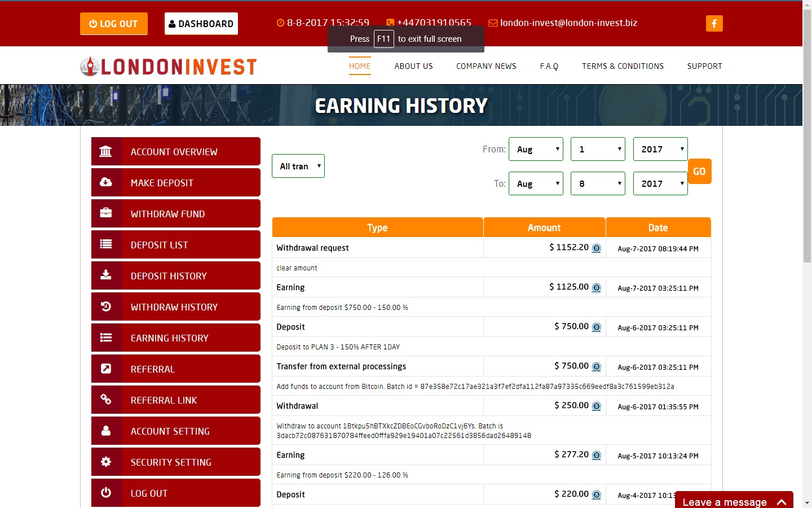The width and height of the screenshot is (812, 508).
Task: Click the briefcase icon beside Withdraw Fund
Action: click(105, 213)
